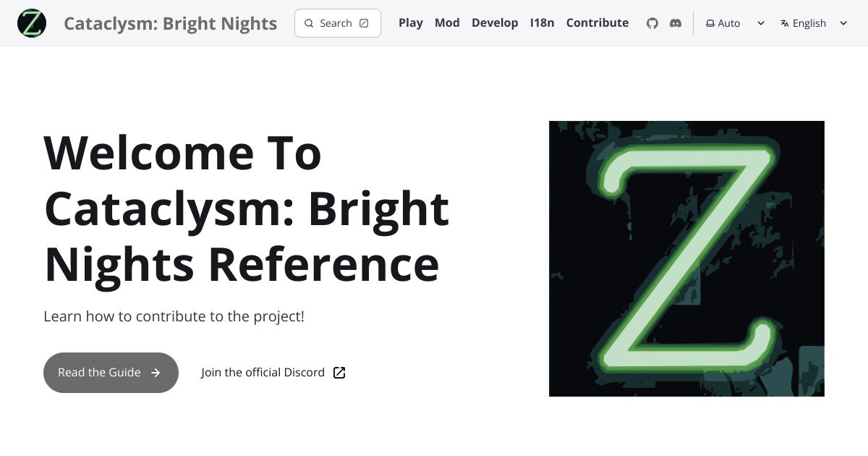Open the English language dropdown

(814, 23)
